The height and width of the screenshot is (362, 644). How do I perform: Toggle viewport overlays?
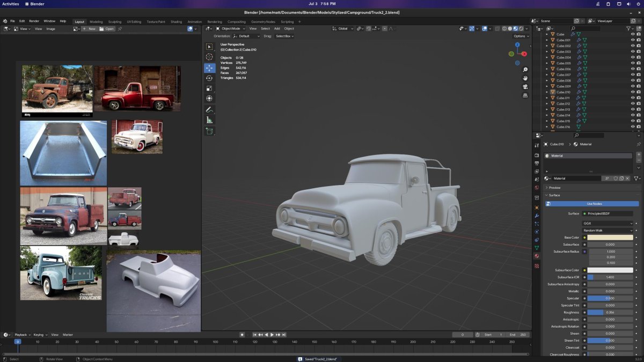[485, 28]
